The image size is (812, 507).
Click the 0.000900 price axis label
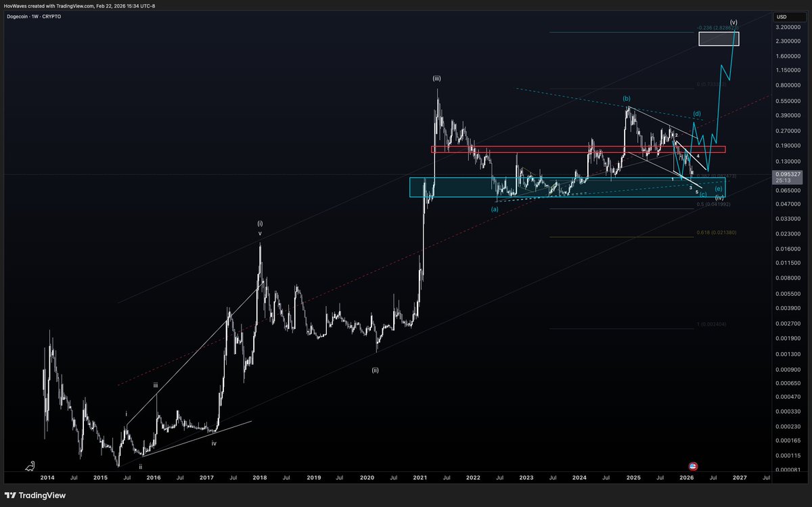pos(788,370)
